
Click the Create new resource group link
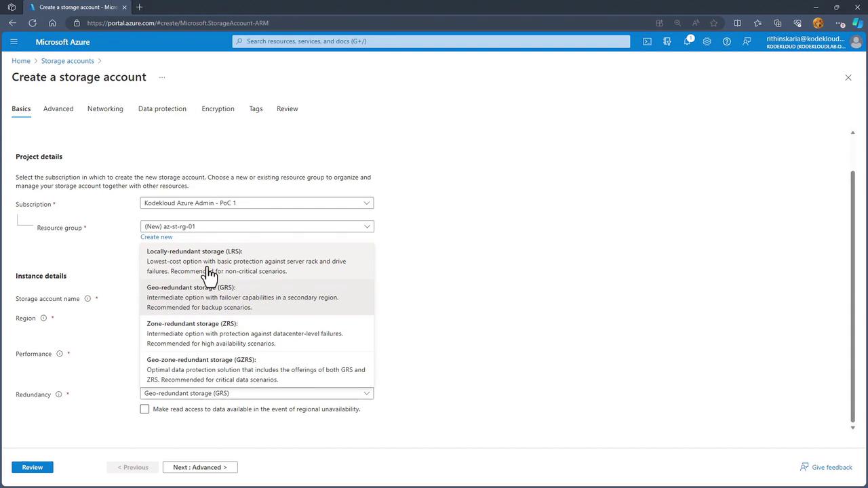pos(157,237)
